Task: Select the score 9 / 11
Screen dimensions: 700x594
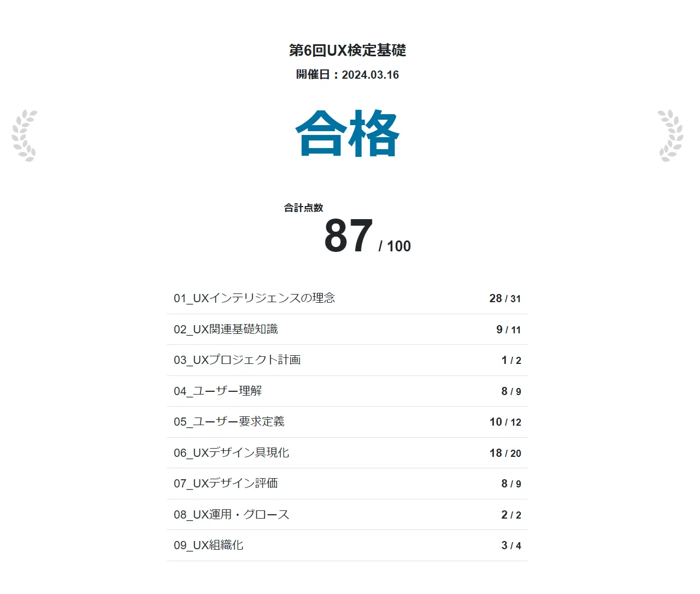Action: point(508,330)
